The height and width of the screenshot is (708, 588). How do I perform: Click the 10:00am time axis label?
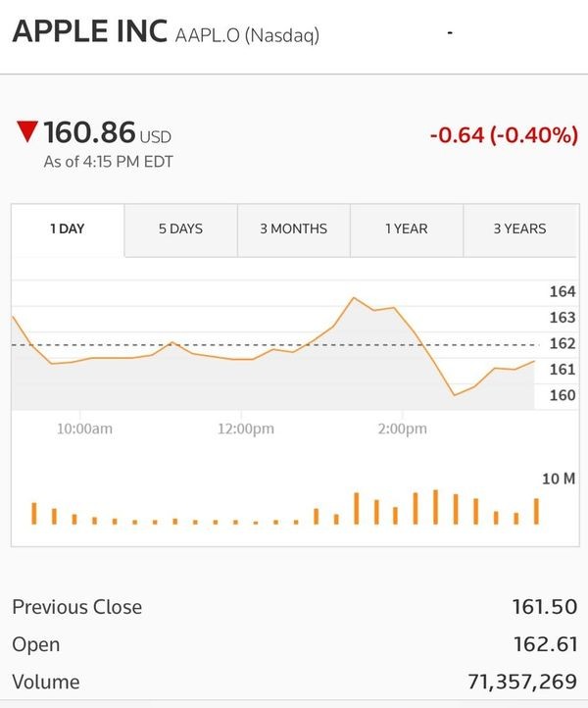pos(84,430)
